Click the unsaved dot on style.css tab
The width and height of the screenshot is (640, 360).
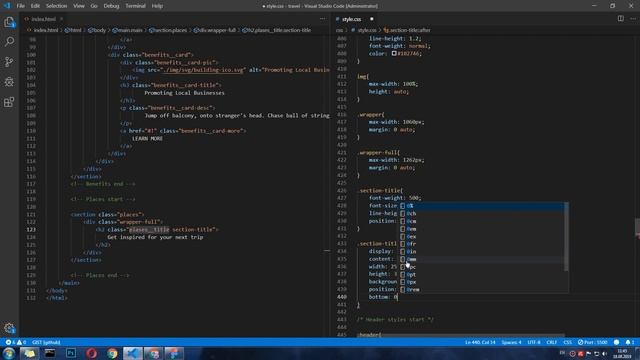(x=371, y=19)
